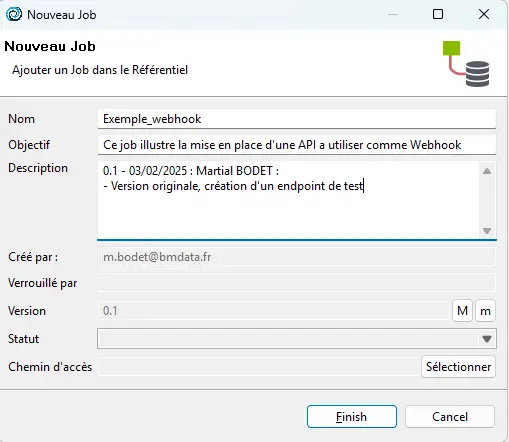Minimize the Nouveau Job window
Screen dimensions: 509x442
tap(393, 14)
